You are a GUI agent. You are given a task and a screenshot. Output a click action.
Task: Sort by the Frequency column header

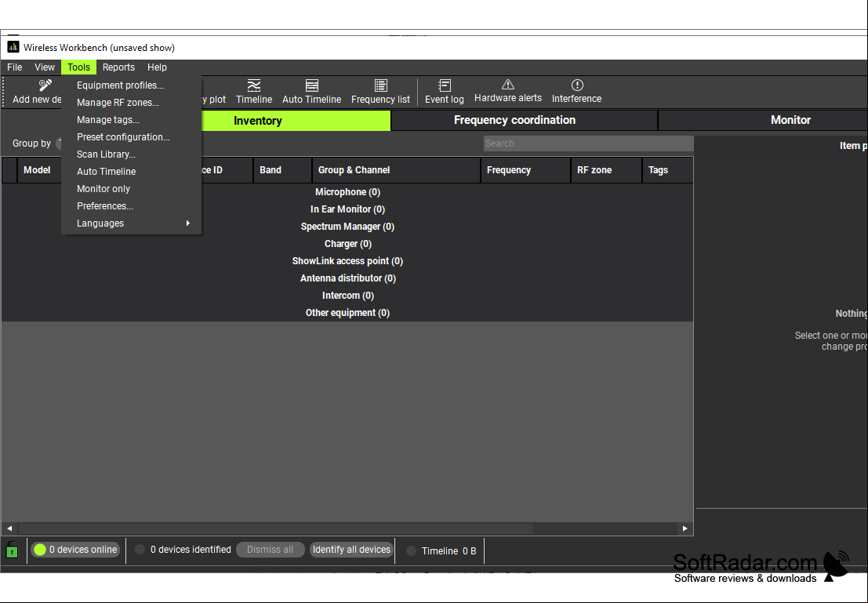[526, 170]
